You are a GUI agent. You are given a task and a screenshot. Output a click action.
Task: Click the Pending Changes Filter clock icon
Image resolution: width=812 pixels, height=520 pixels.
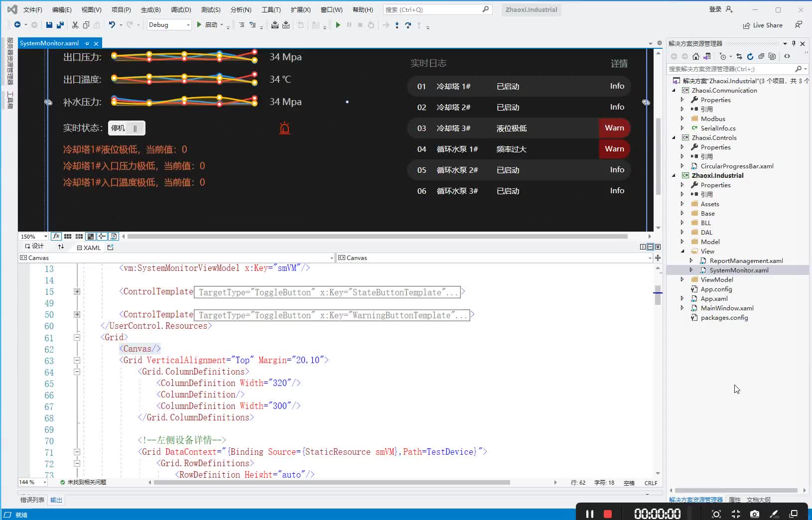pyautogui.click(x=723, y=56)
